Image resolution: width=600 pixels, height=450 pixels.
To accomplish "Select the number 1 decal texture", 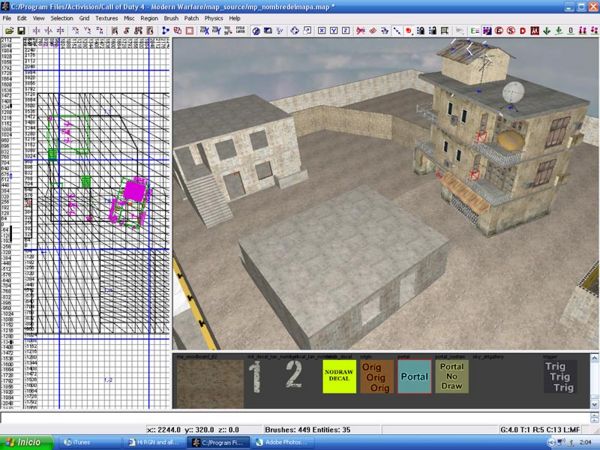I will tap(256, 377).
